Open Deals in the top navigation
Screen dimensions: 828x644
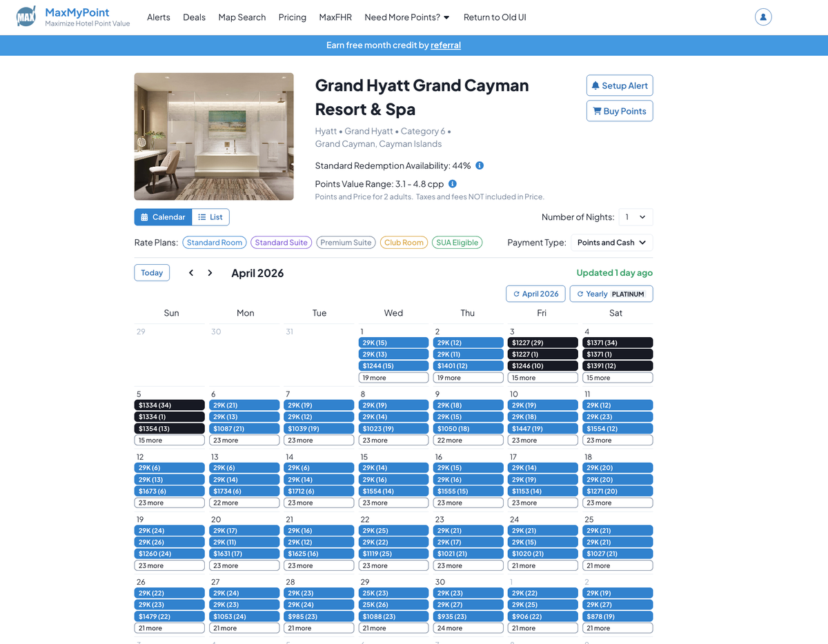pos(195,17)
